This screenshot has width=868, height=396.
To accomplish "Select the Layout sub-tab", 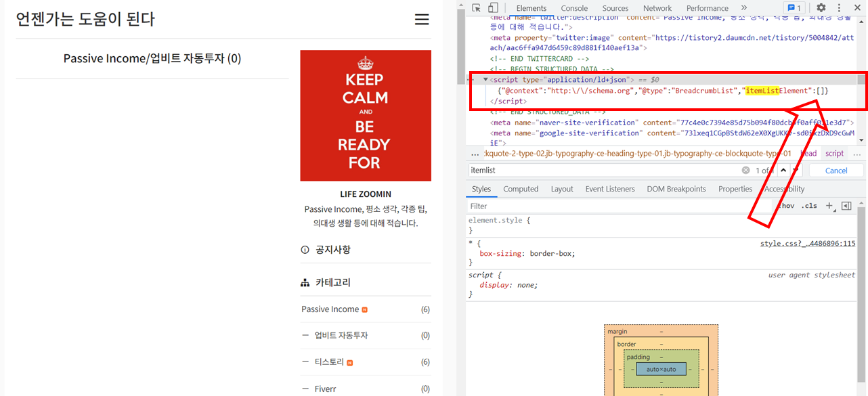I will point(562,189).
